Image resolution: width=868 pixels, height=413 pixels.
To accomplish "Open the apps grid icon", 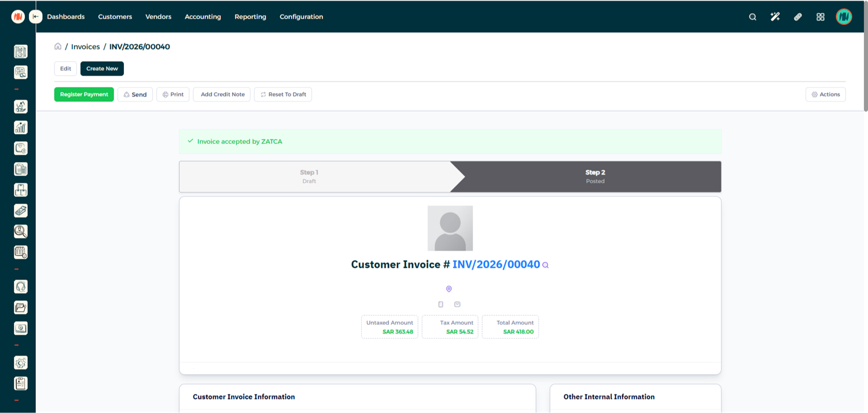I will [820, 17].
